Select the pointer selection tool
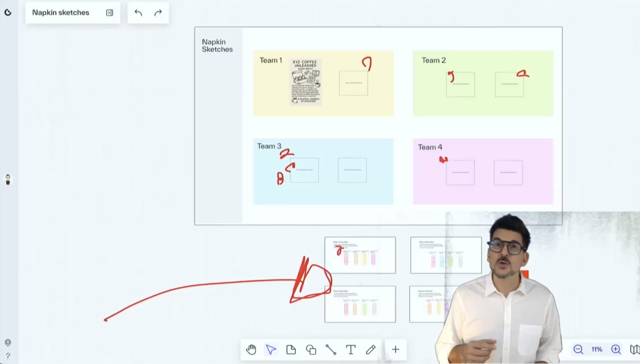The image size is (640, 364). 271,350
